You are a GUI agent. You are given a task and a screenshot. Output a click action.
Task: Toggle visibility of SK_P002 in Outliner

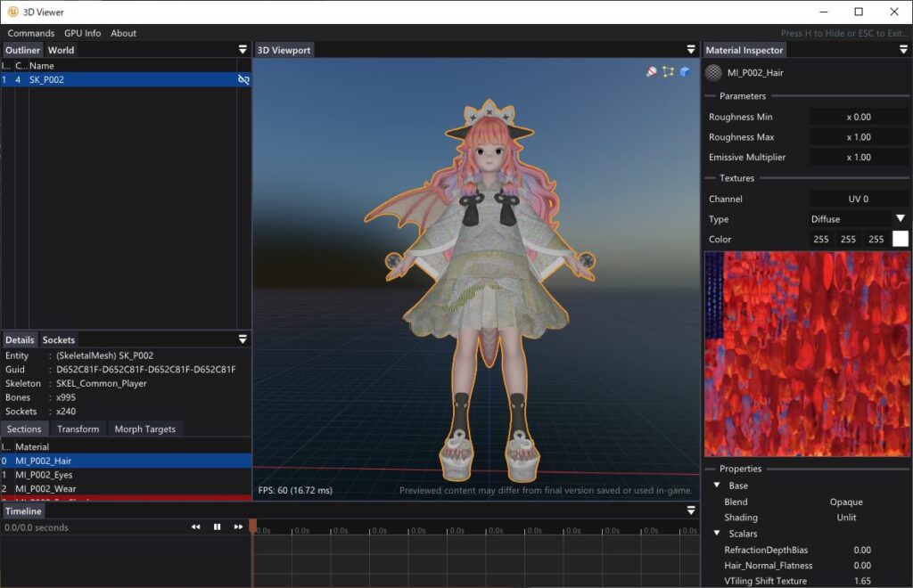(243, 79)
